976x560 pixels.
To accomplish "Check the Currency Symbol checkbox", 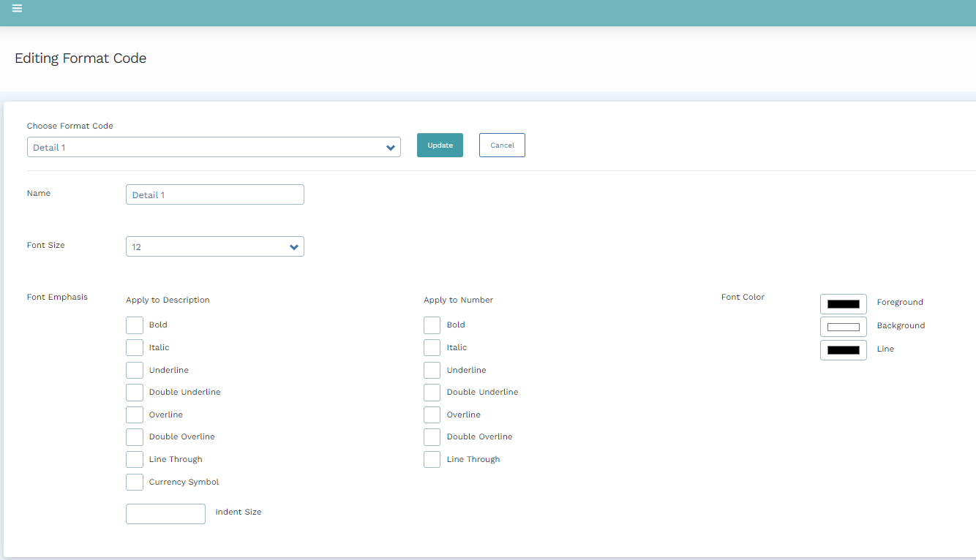I will click(135, 482).
